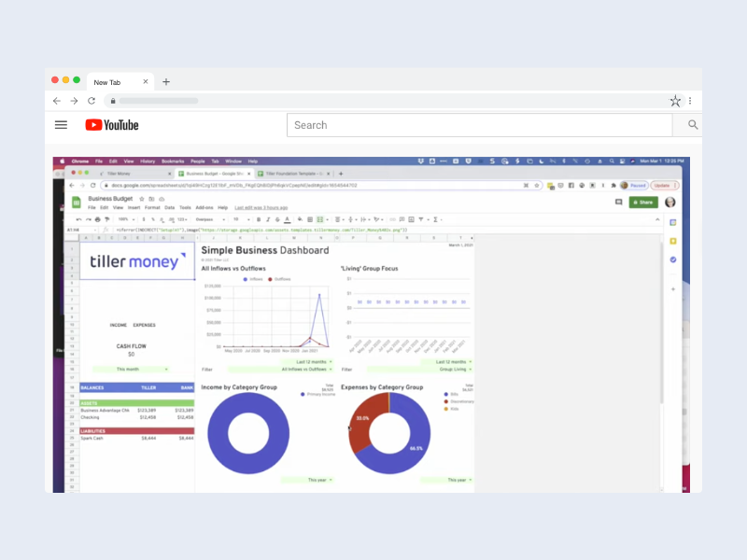Viewport: 747px width, 560px height.
Task: Click the Google account avatar in Sheets
Action: pyautogui.click(x=670, y=203)
